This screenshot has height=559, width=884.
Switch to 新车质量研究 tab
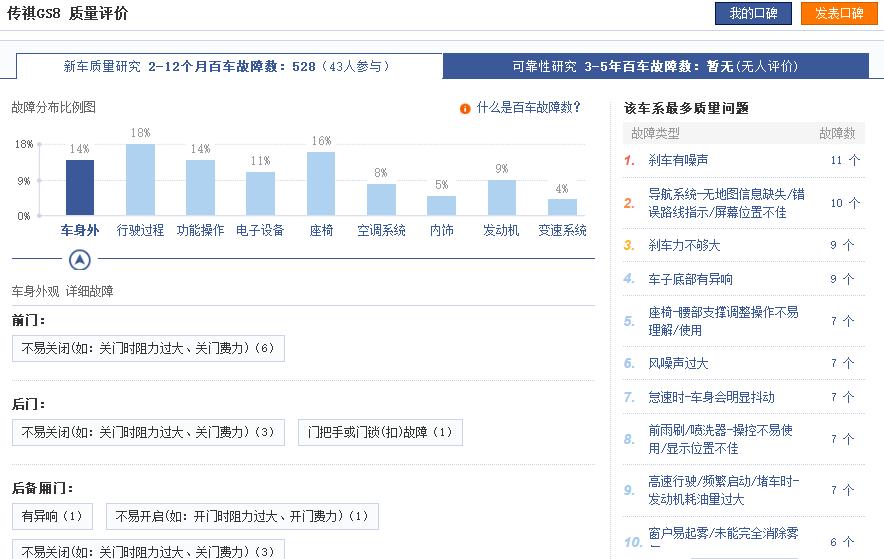tap(229, 66)
